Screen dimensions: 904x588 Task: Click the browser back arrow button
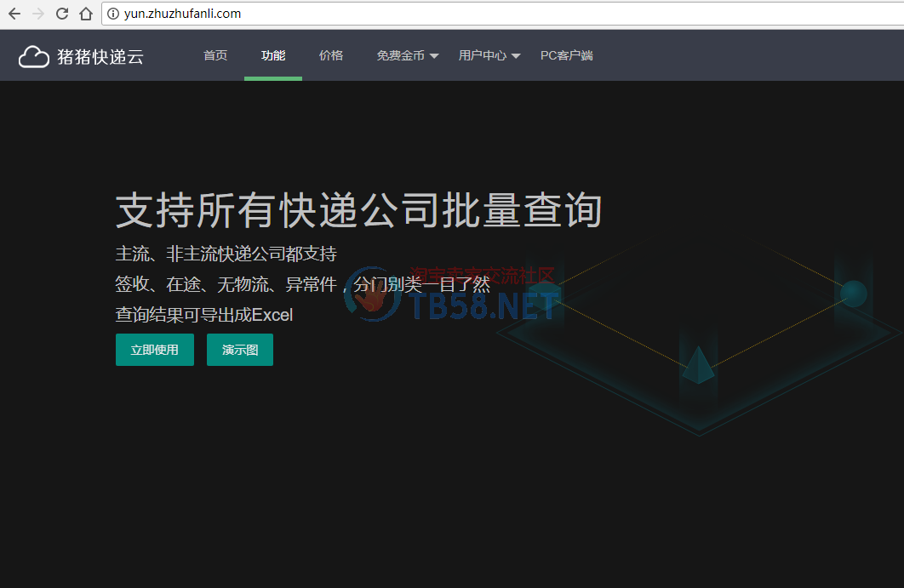point(14,14)
